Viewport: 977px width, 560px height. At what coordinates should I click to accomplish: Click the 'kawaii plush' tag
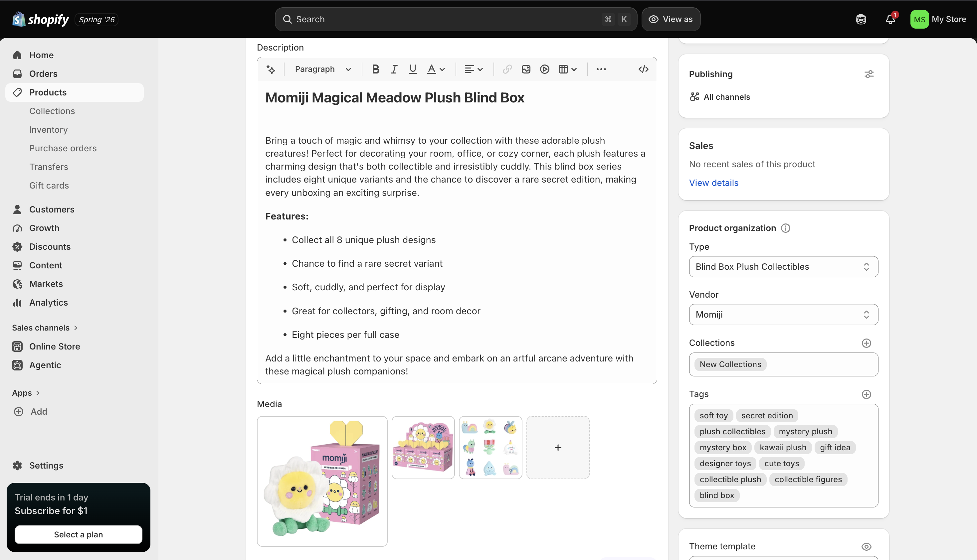pos(783,448)
